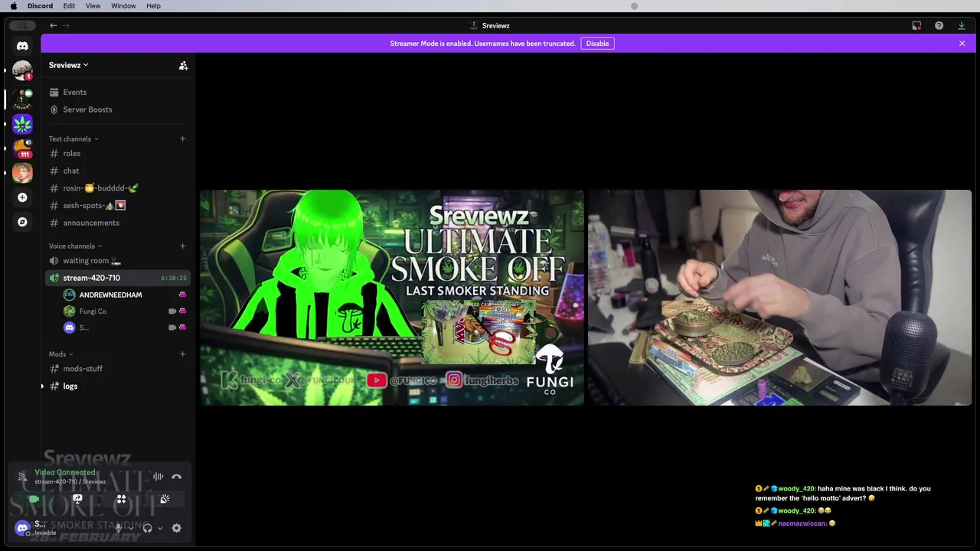Open the server icon with 111 badge
Image resolution: width=980 pixels, height=551 pixels.
click(22, 148)
